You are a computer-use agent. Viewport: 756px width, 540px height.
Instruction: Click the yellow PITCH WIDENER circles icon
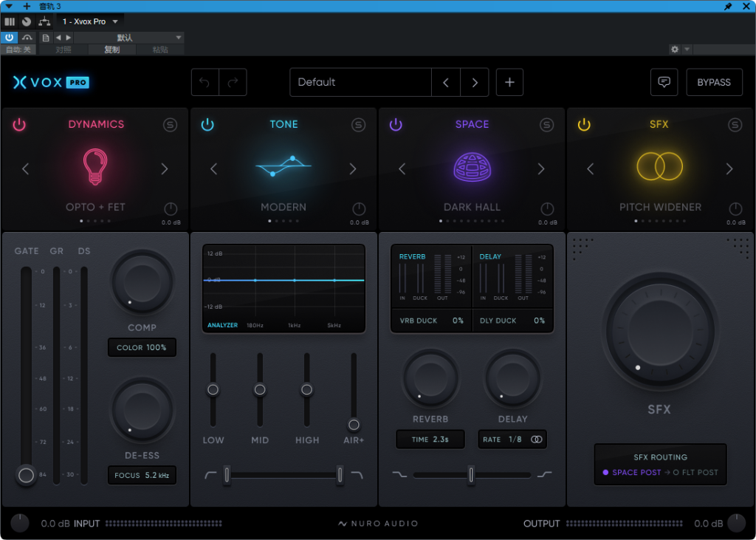659,166
